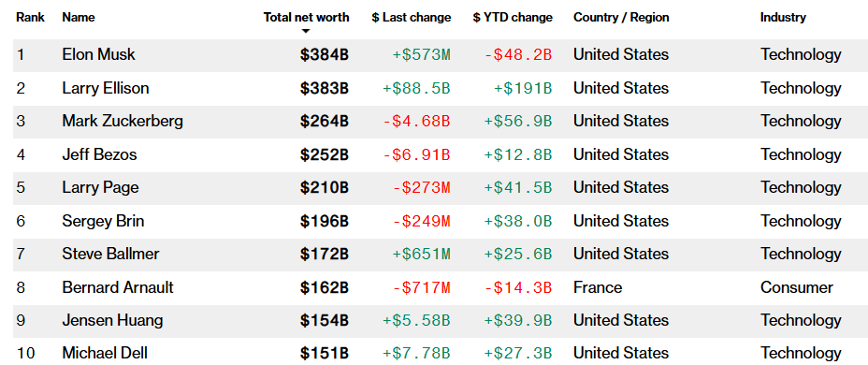Open Sergey Brin's profile
This screenshot has width=868, height=365.
(103, 221)
